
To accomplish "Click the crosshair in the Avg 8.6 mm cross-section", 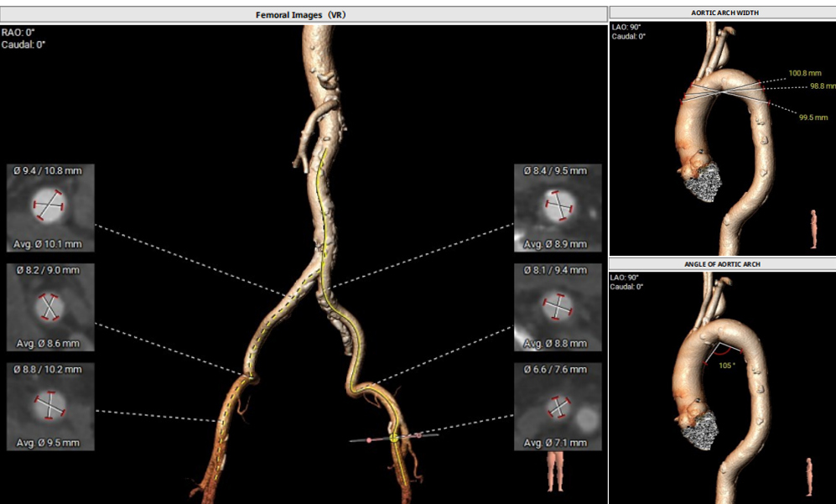I will (x=49, y=307).
